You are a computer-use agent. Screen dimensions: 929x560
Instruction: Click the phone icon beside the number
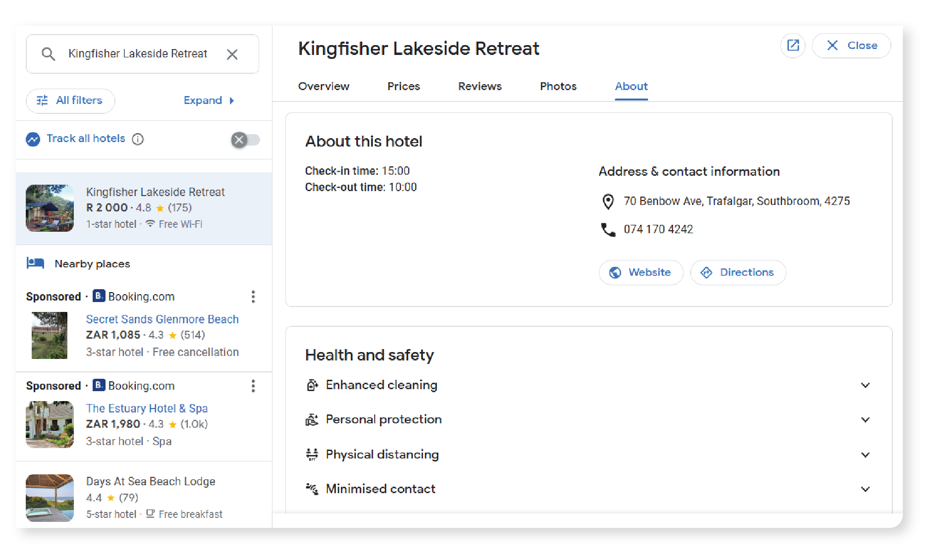click(608, 229)
